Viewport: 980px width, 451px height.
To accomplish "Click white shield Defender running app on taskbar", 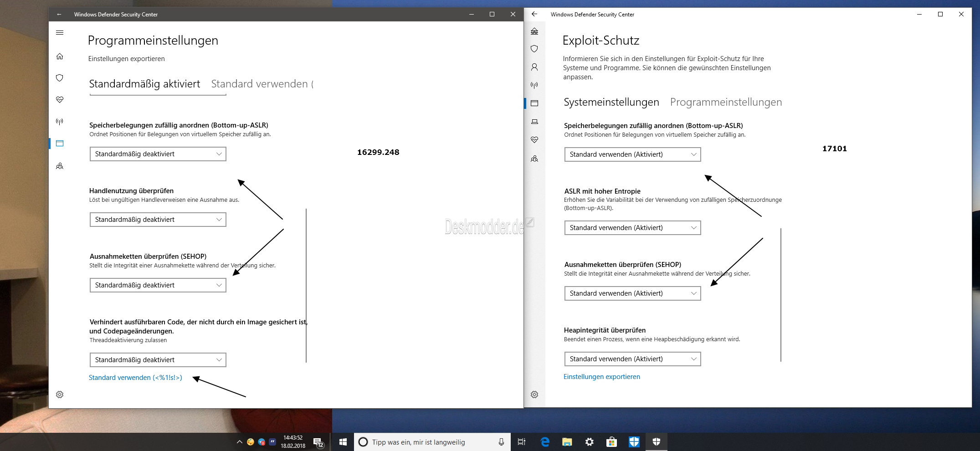I will [x=656, y=442].
